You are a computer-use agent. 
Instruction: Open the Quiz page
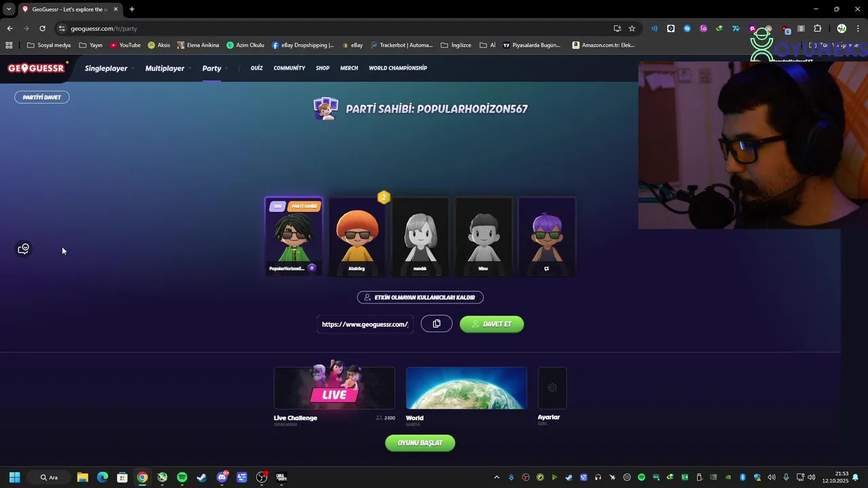pos(256,68)
